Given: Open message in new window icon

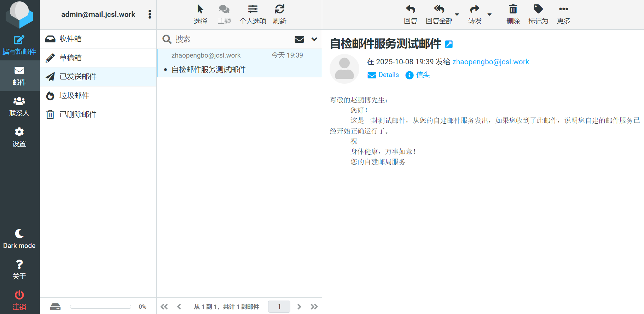Looking at the screenshot, I should [x=449, y=44].
